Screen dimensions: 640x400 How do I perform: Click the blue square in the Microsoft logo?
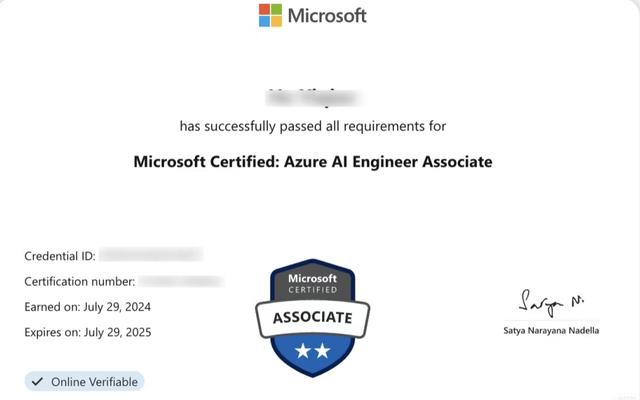tap(264, 21)
